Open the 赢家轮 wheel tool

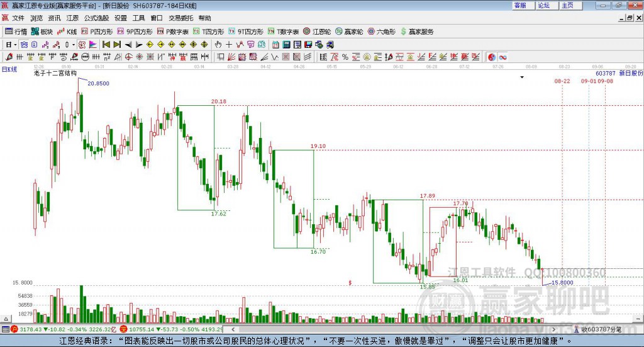pos(349,31)
